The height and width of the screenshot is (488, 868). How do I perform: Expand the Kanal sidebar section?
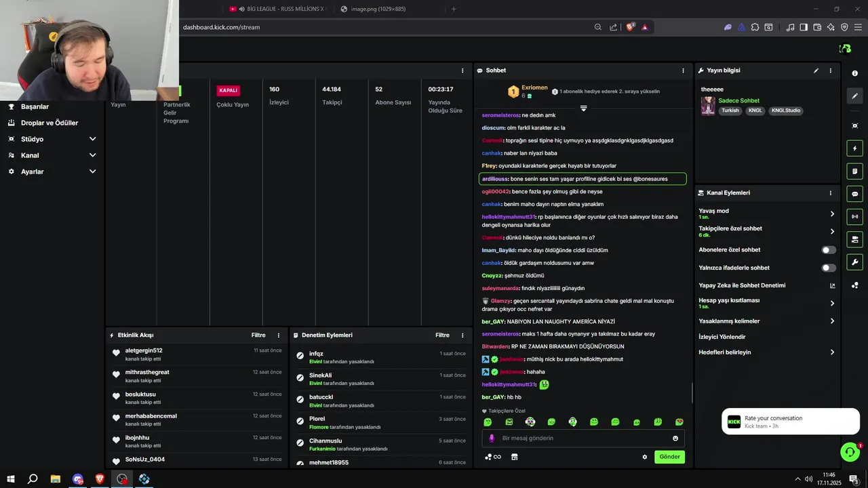(x=52, y=155)
